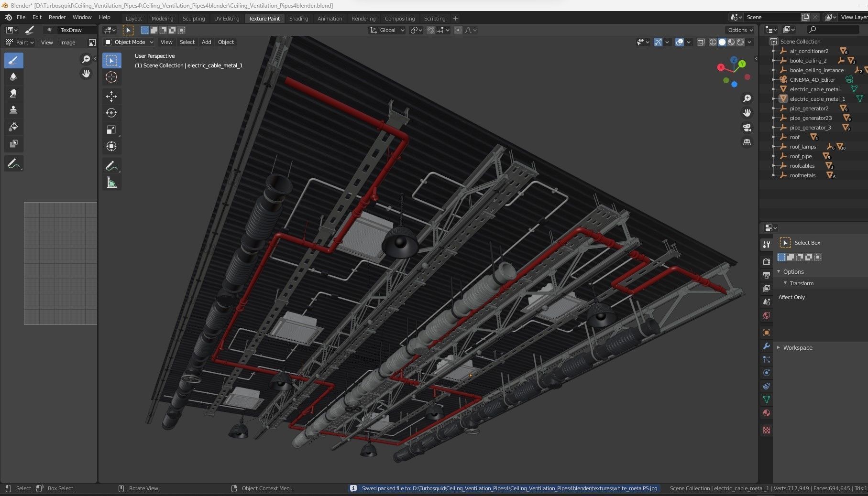This screenshot has width=868, height=496.
Task: Open the Render menu
Action: [57, 17]
